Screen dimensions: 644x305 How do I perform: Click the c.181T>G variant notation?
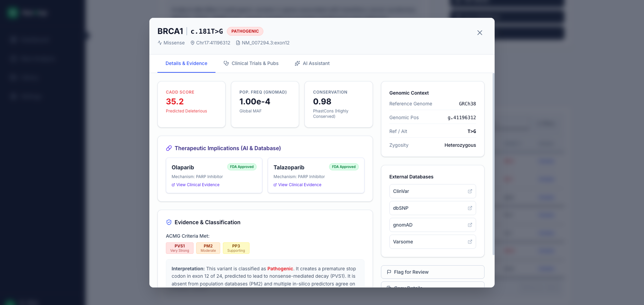[x=207, y=31]
